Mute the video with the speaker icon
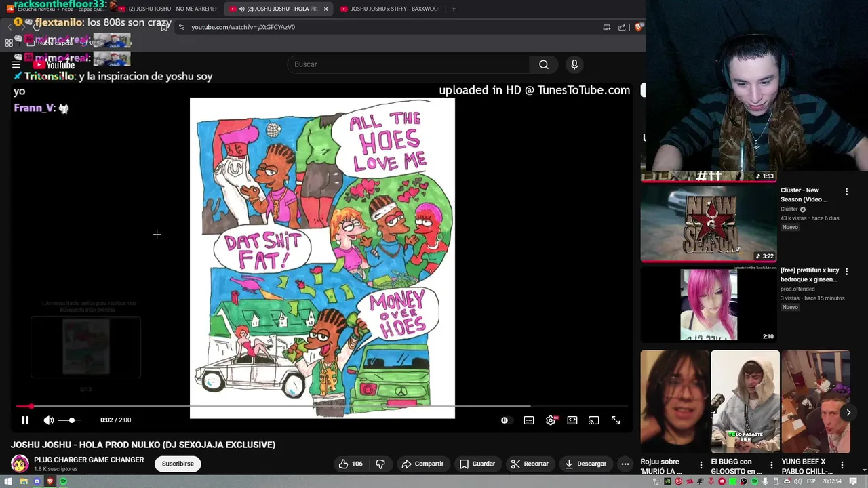868x488 pixels. pyautogui.click(x=49, y=420)
